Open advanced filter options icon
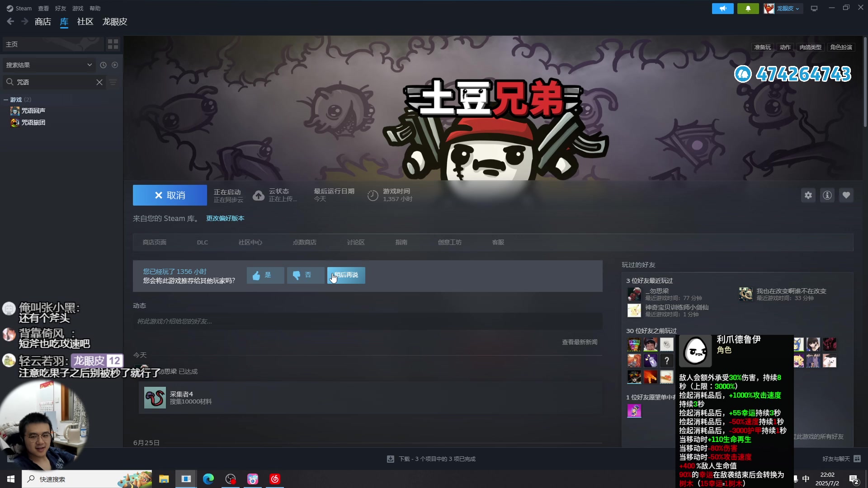Screen dimensions: 868x488 point(113,82)
